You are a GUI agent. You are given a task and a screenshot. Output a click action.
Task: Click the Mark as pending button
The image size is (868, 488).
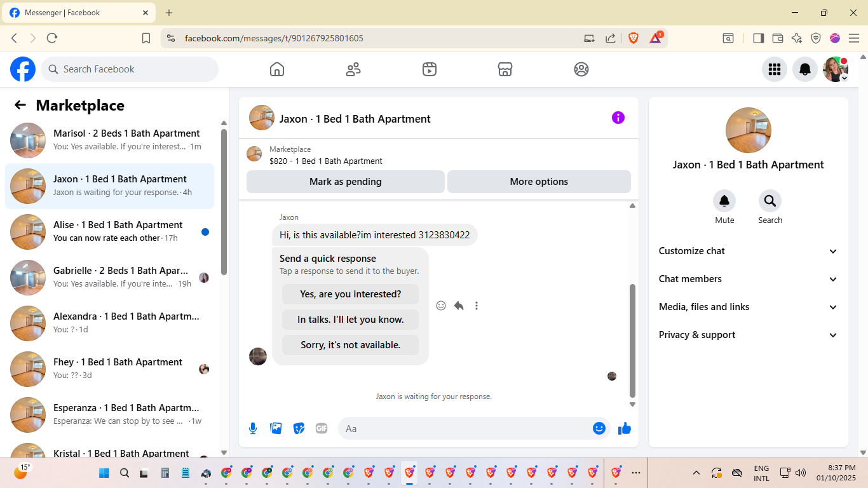[x=346, y=182]
